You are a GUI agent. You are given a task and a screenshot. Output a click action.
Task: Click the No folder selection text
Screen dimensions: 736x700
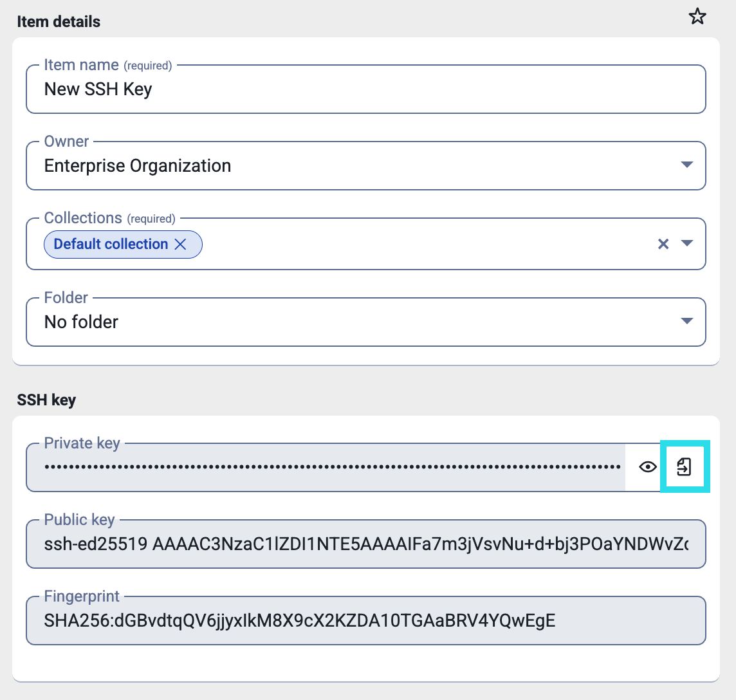point(82,322)
